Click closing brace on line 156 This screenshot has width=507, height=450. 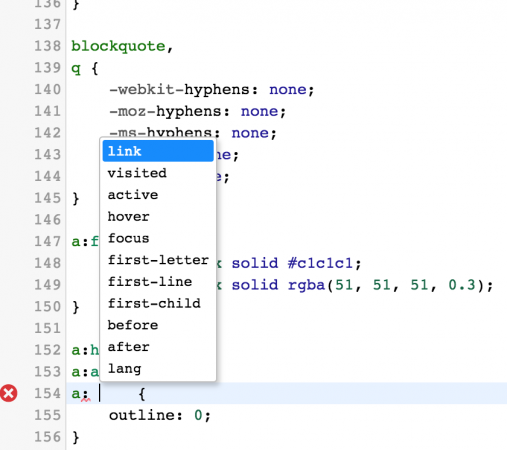tap(76, 437)
